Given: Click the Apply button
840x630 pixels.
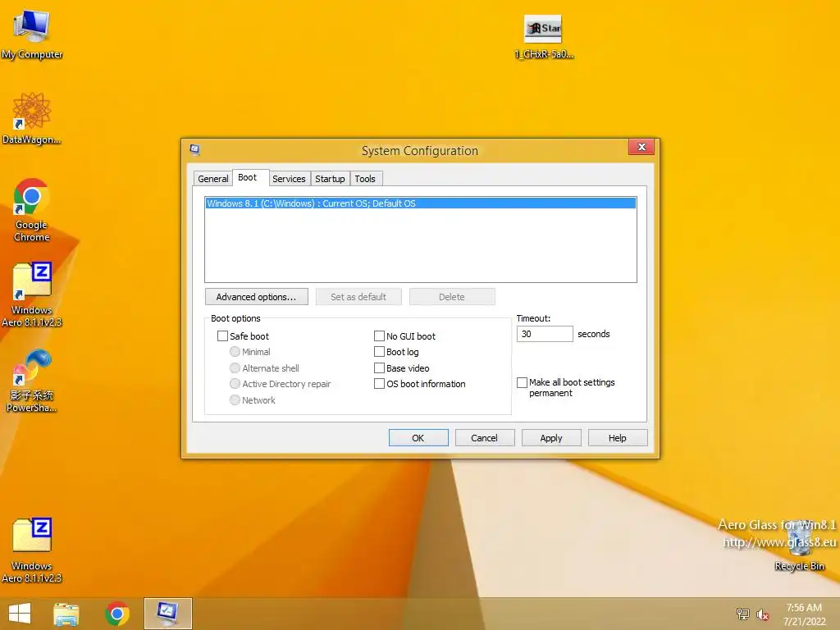Looking at the screenshot, I should tap(550, 438).
